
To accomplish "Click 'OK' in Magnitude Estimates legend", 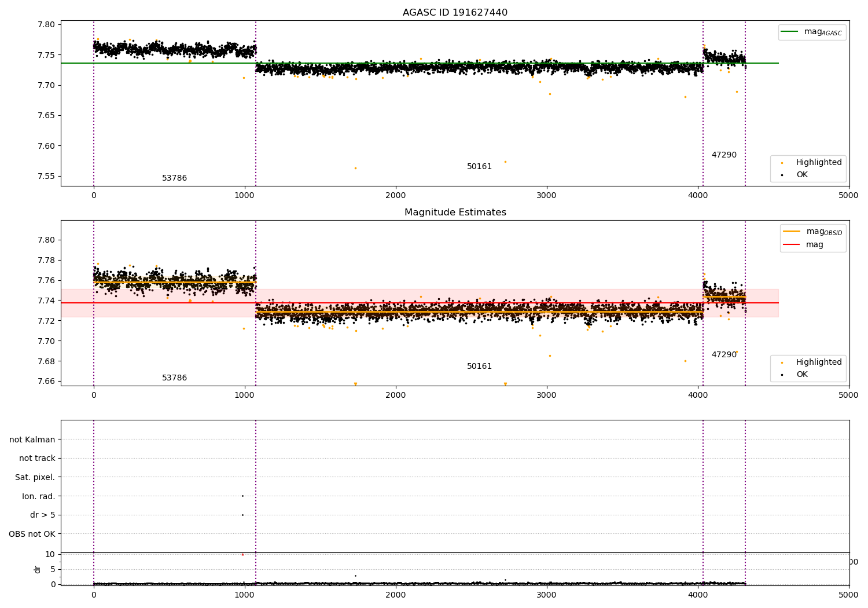I will tap(801, 374).
